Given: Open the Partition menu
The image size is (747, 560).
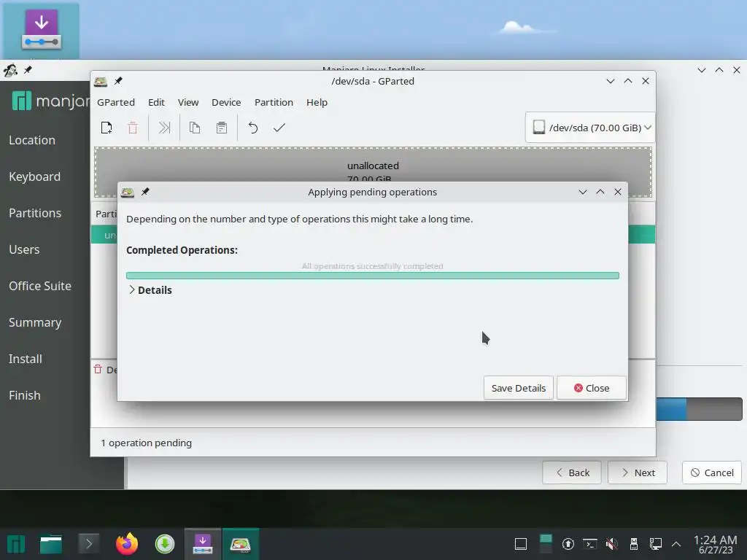Looking at the screenshot, I should click(x=274, y=102).
